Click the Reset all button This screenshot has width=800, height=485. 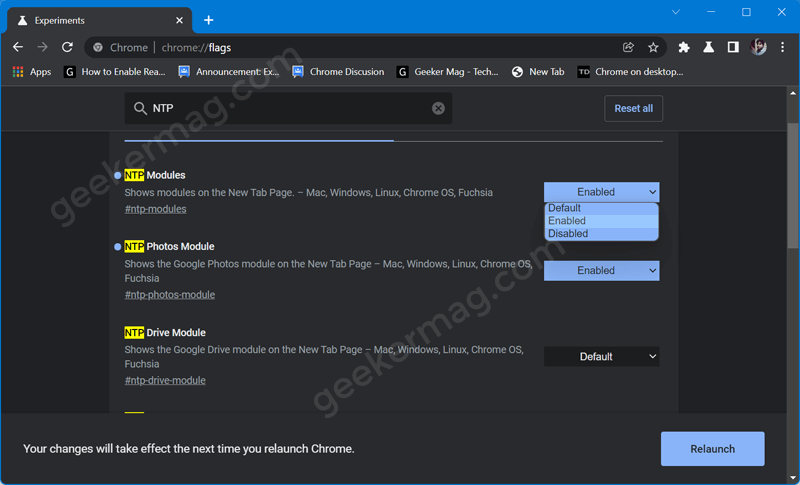[633, 108]
